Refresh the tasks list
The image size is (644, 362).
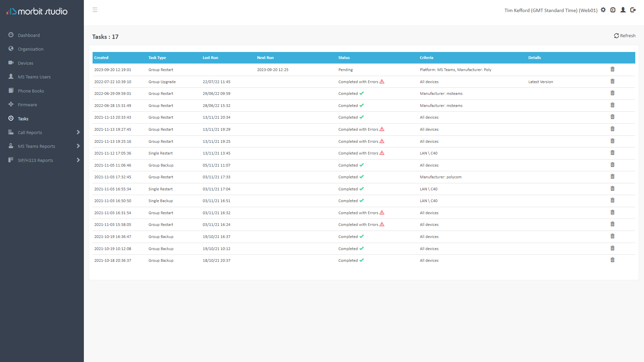click(625, 36)
